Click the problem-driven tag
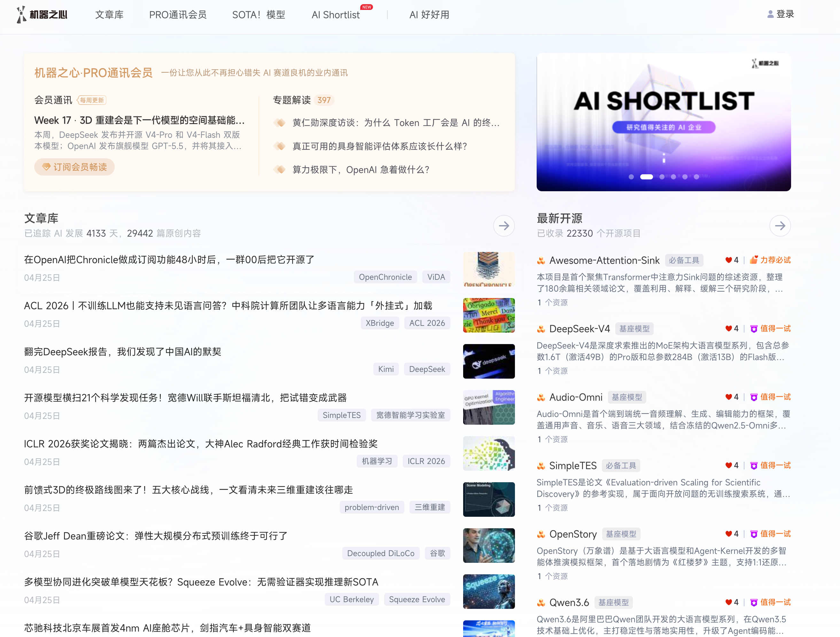The image size is (840, 637). pyautogui.click(x=372, y=507)
